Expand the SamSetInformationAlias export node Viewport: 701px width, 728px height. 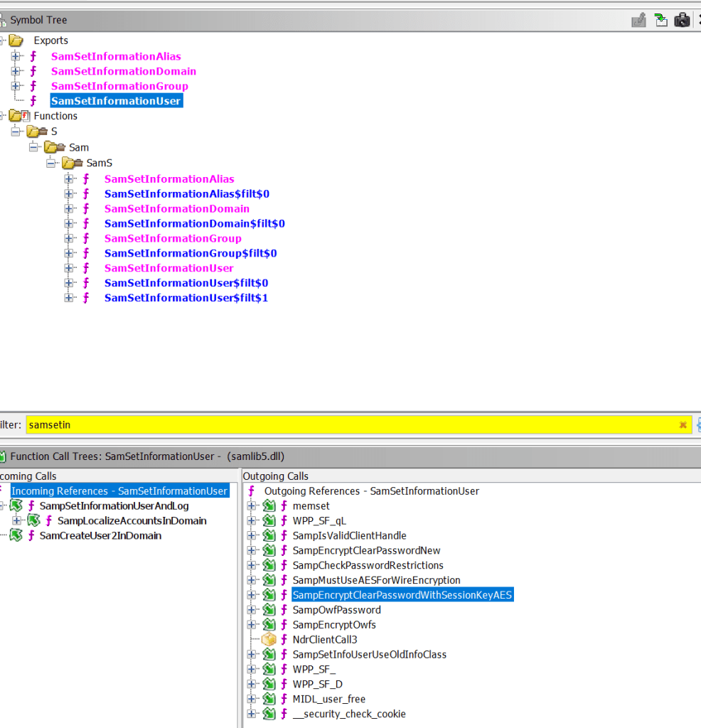[x=16, y=57]
